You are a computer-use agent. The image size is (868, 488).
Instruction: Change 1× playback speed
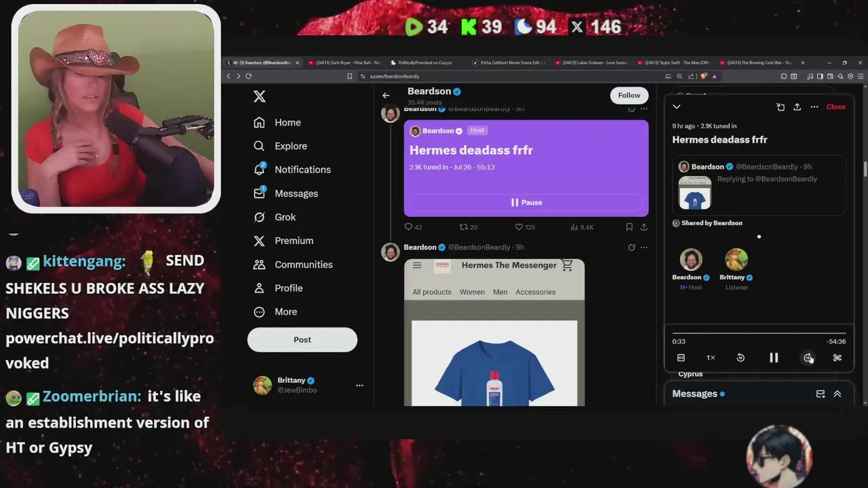click(711, 358)
